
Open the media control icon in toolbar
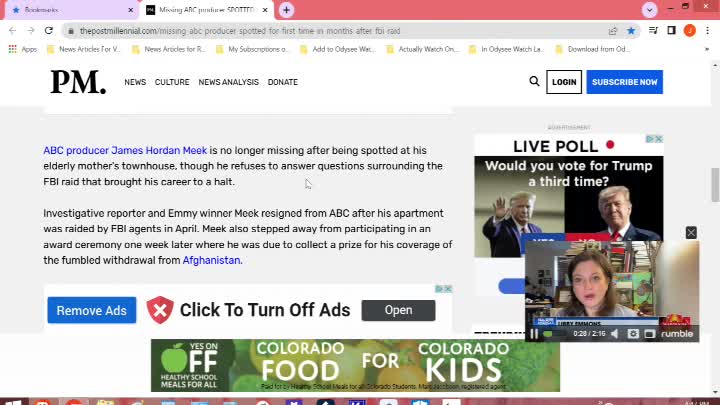point(653,31)
